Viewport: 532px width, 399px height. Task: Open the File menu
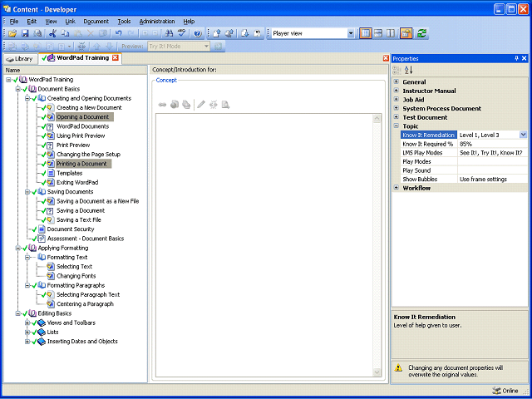coord(14,22)
